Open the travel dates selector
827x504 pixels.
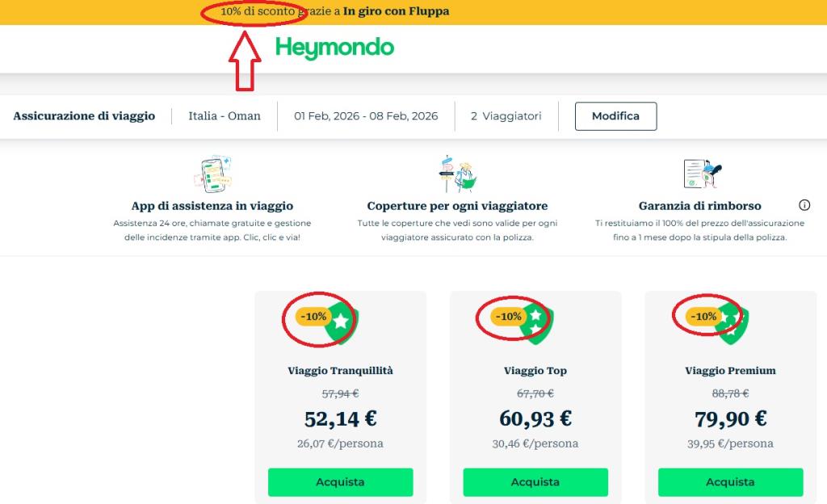pyautogui.click(x=365, y=115)
